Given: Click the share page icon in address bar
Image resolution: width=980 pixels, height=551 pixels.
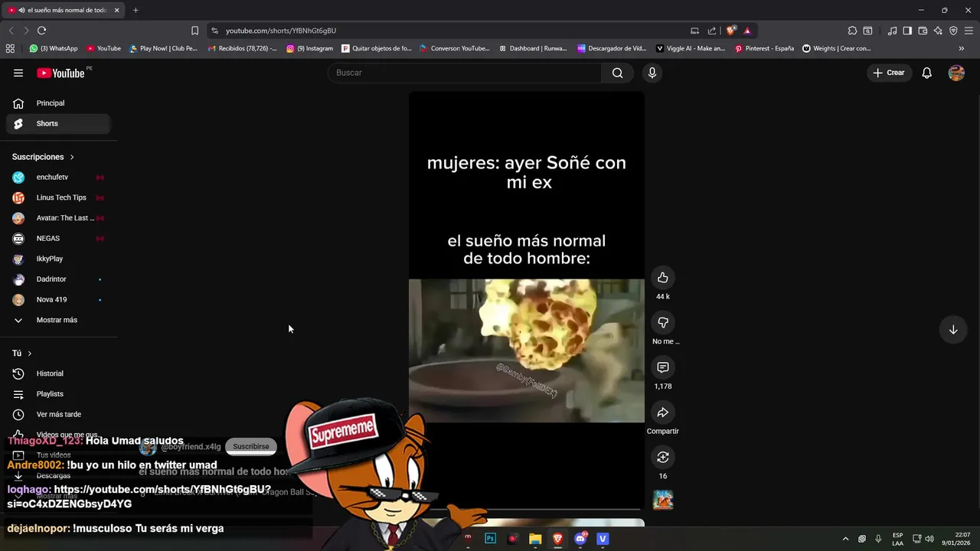Looking at the screenshot, I should pos(712,31).
